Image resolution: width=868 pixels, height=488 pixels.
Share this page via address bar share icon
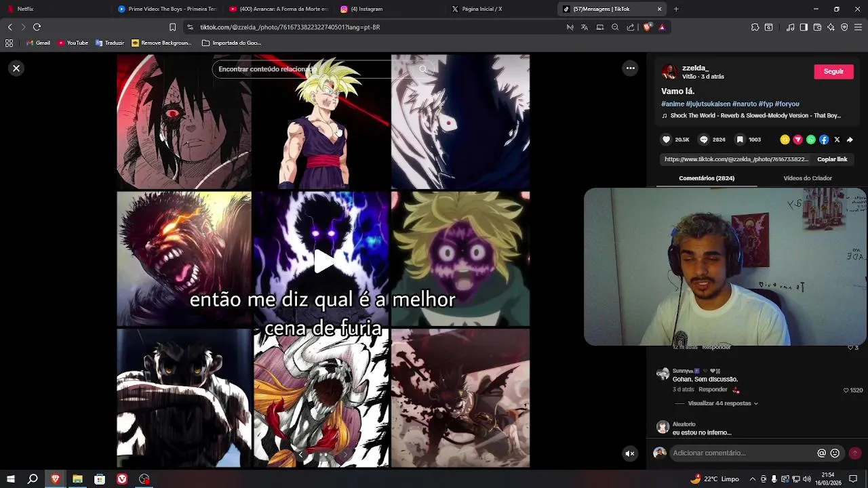631,27
